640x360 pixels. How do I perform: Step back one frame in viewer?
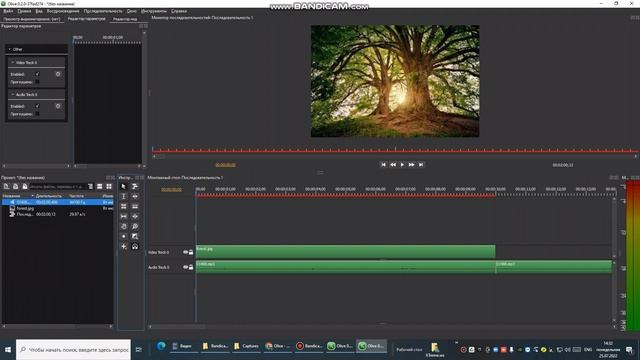(393, 164)
